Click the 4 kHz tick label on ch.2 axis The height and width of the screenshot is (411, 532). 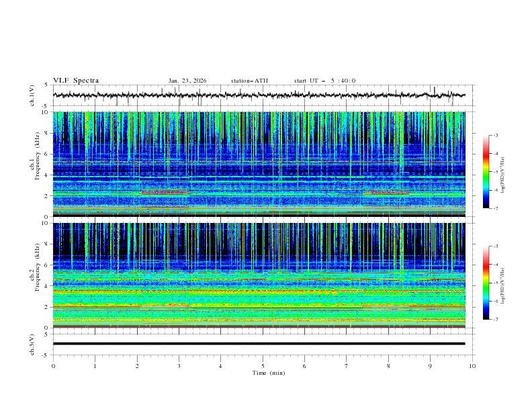(46, 286)
